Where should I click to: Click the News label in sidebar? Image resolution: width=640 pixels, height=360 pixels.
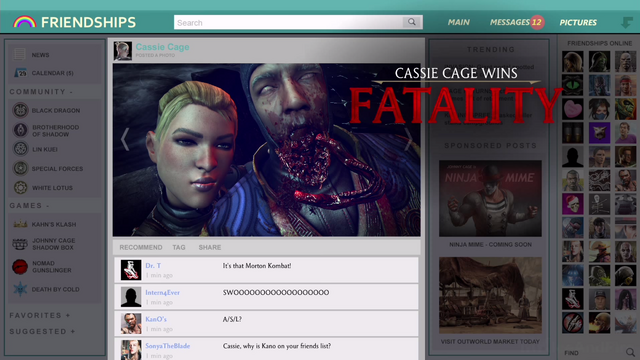[x=40, y=55]
